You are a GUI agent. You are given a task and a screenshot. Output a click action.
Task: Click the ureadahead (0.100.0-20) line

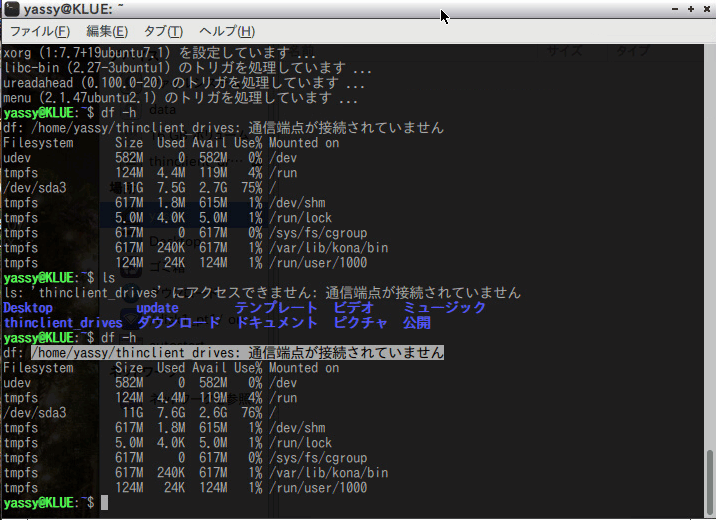tap(184, 83)
